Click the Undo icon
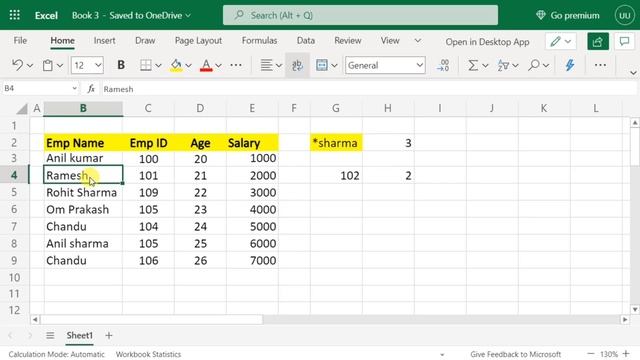The image size is (640, 360). [x=17, y=65]
